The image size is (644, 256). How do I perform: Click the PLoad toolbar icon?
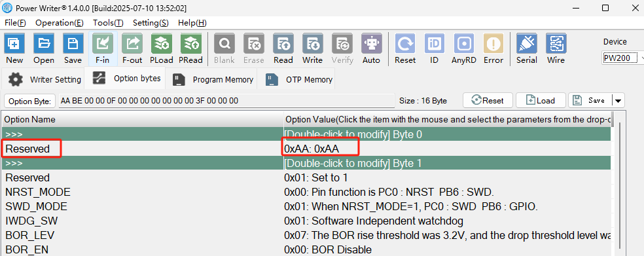pos(162,43)
